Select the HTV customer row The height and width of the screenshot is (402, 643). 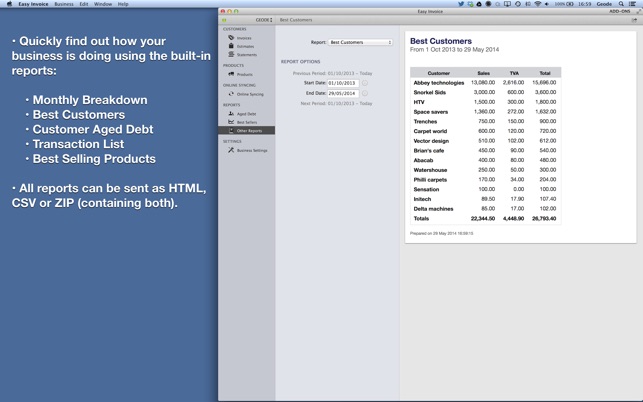pos(486,102)
